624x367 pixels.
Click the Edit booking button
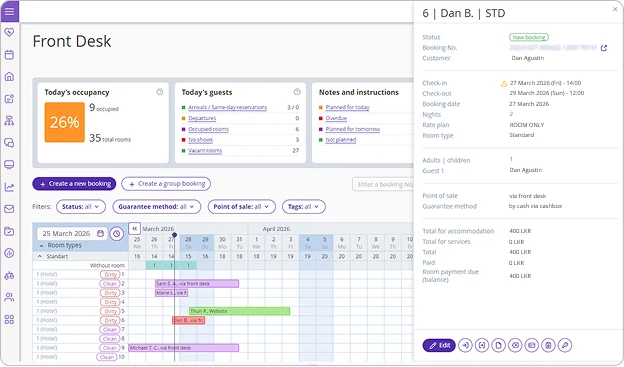(x=439, y=345)
